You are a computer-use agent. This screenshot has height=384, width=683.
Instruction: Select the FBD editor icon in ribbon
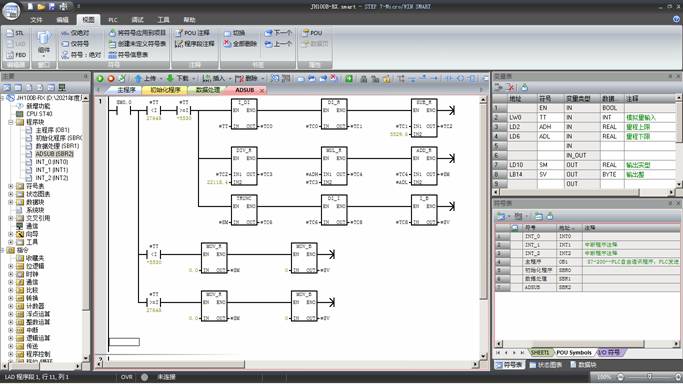pyautogui.click(x=16, y=55)
